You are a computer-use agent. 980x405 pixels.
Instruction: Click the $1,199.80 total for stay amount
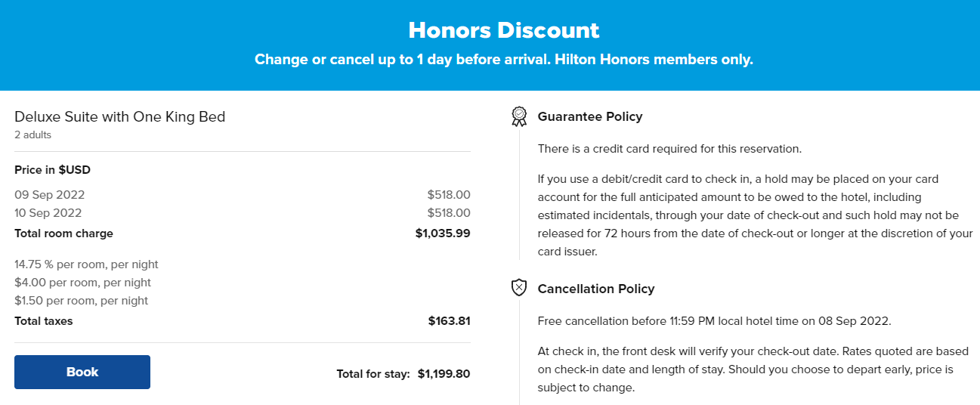click(444, 373)
